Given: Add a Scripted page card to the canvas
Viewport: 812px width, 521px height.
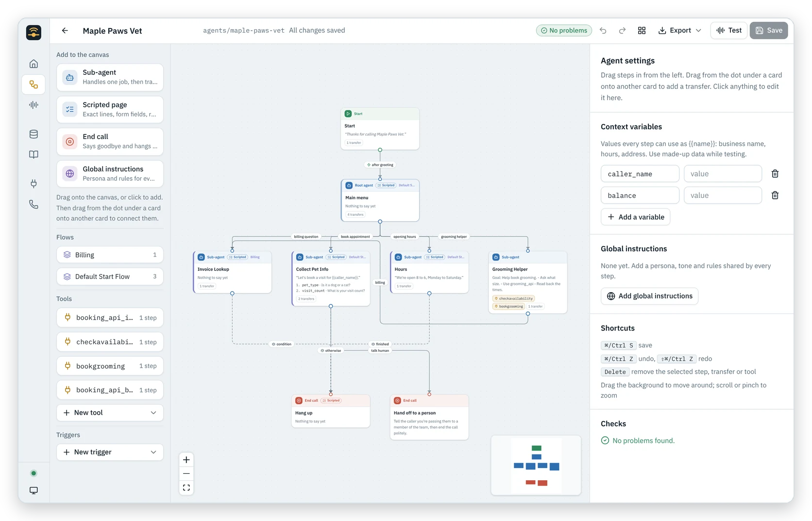Looking at the screenshot, I should tap(110, 109).
